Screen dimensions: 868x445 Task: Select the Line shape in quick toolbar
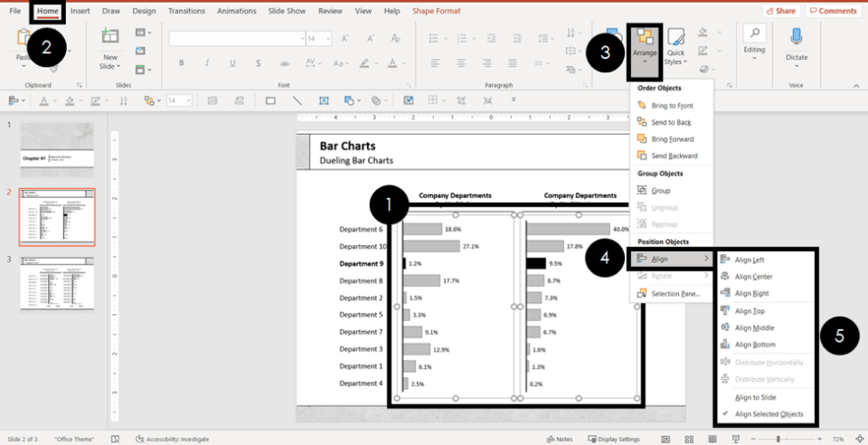tap(297, 100)
